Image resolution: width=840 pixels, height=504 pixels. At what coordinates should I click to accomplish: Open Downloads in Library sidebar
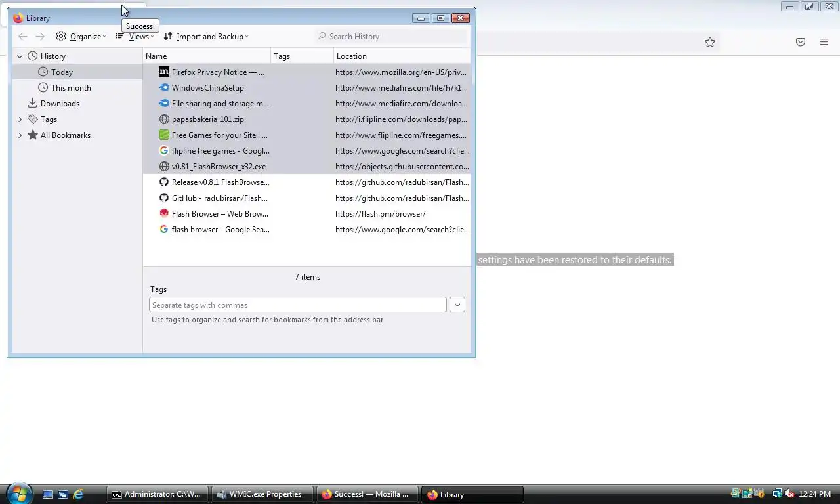(x=77, y=104)
